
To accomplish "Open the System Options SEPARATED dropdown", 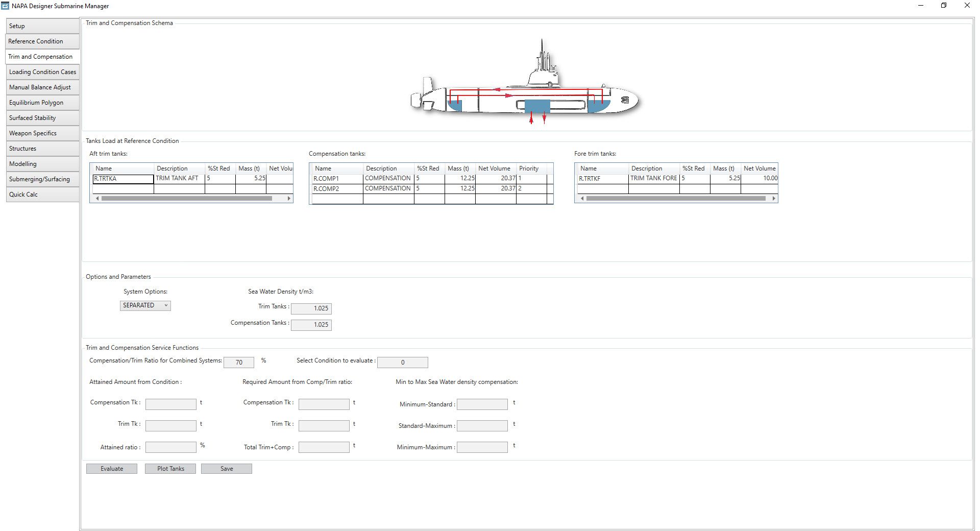I will [145, 305].
